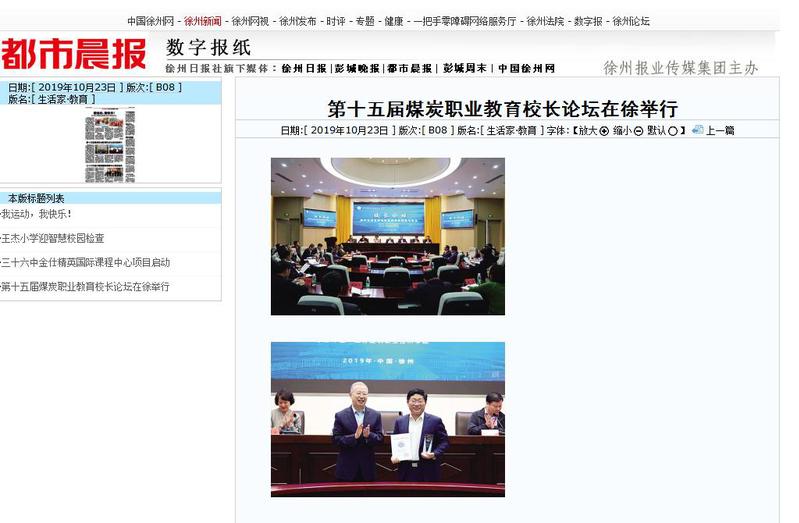Go to 徐州发布 in top menu
799x523 pixels.
coord(297,21)
